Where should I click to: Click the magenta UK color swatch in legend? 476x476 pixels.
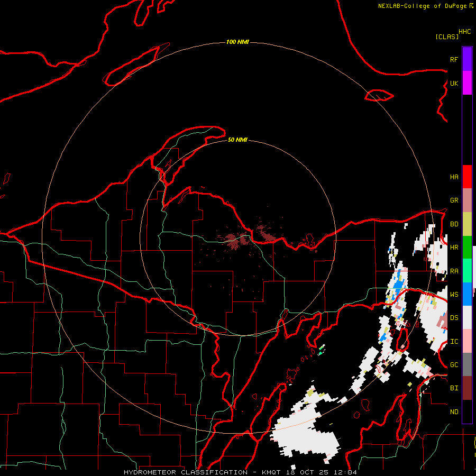click(x=467, y=83)
